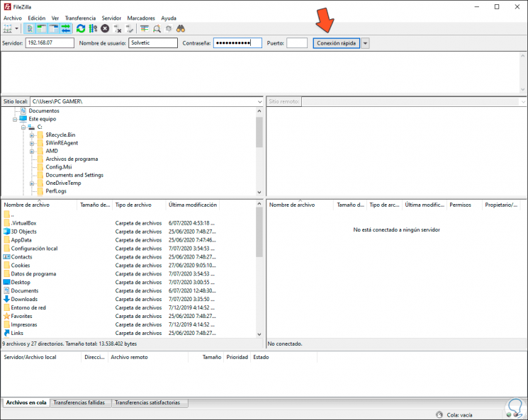Sort the queue by Prioridad column
The width and height of the screenshot is (528, 420).
[237, 358]
